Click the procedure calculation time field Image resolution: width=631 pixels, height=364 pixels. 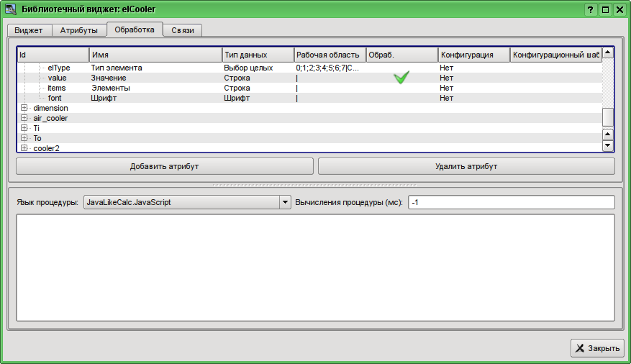click(x=511, y=202)
